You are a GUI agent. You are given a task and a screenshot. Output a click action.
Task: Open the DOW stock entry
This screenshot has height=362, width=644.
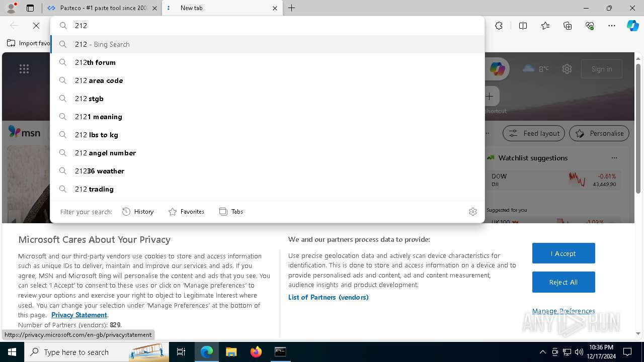(553, 180)
